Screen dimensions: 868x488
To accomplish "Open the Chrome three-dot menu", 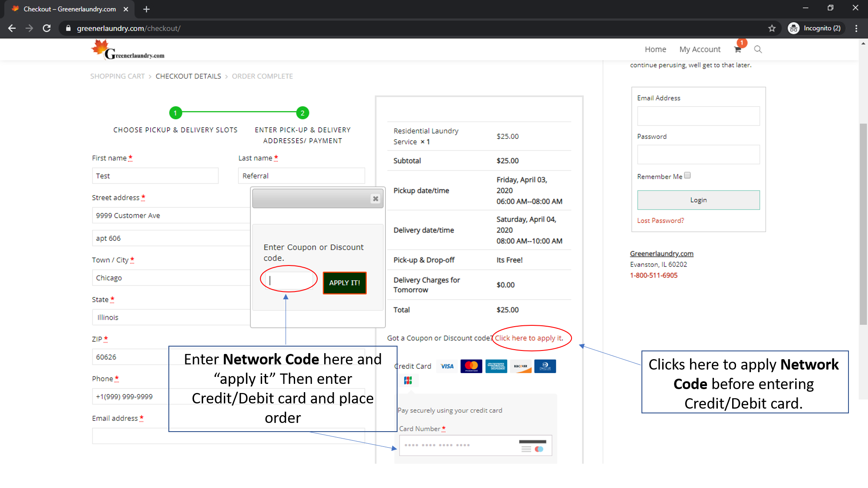I will (856, 28).
